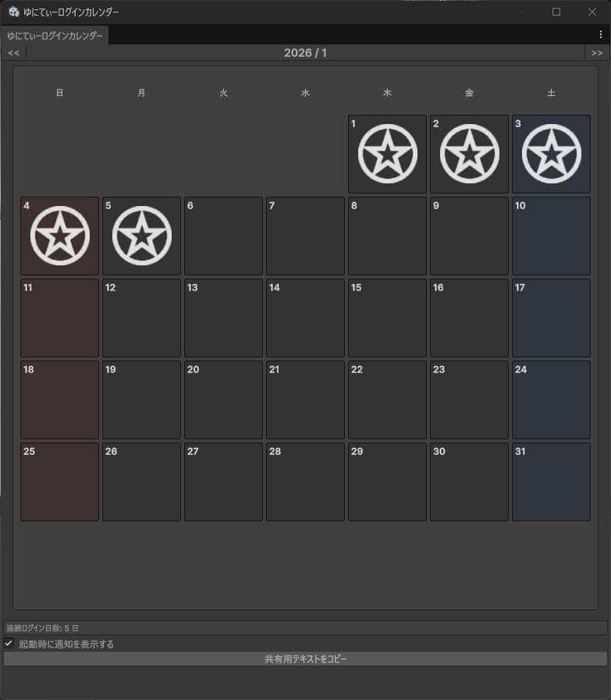This screenshot has width=611, height=700.
Task: Select the day 10 Saturday cell
Action: pyautogui.click(x=551, y=236)
